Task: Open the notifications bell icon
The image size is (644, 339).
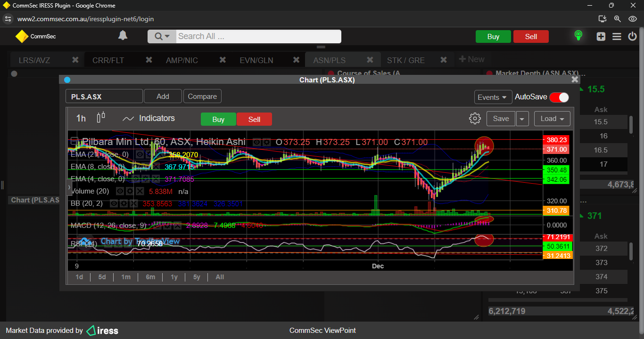Action: pyautogui.click(x=123, y=36)
